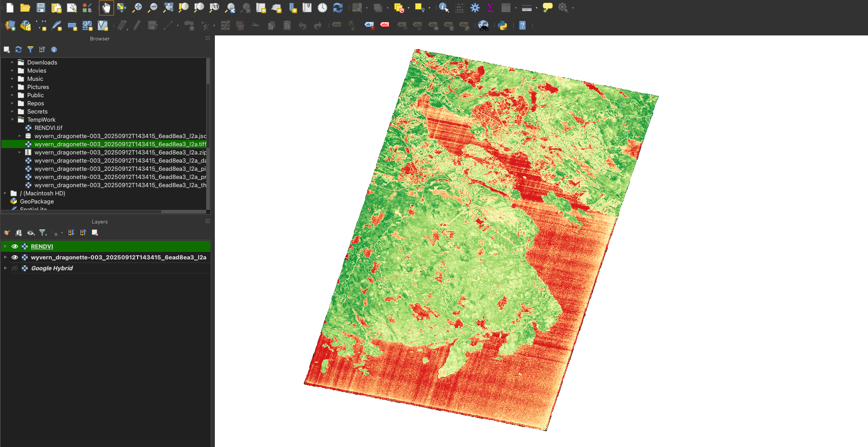The height and width of the screenshot is (447, 868).
Task: Click the Browser panel horizontal scrollbar
Action: coord(82,211)
